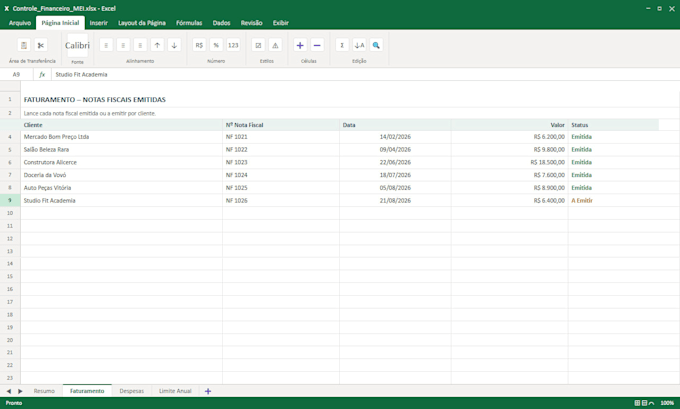Screen dimensions: 680x409
Task: Click the down arrow alignment icon
Action: pyautogui.click(x=174, y=45)
